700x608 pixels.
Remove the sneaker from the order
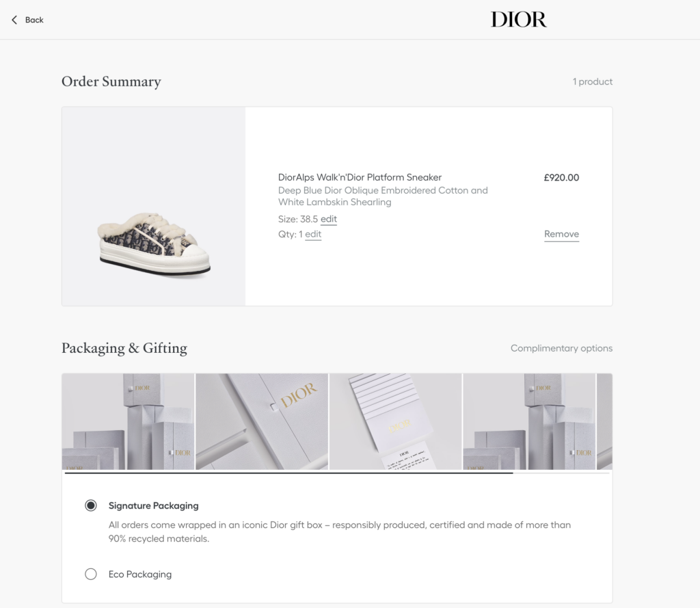click(561, 234)
